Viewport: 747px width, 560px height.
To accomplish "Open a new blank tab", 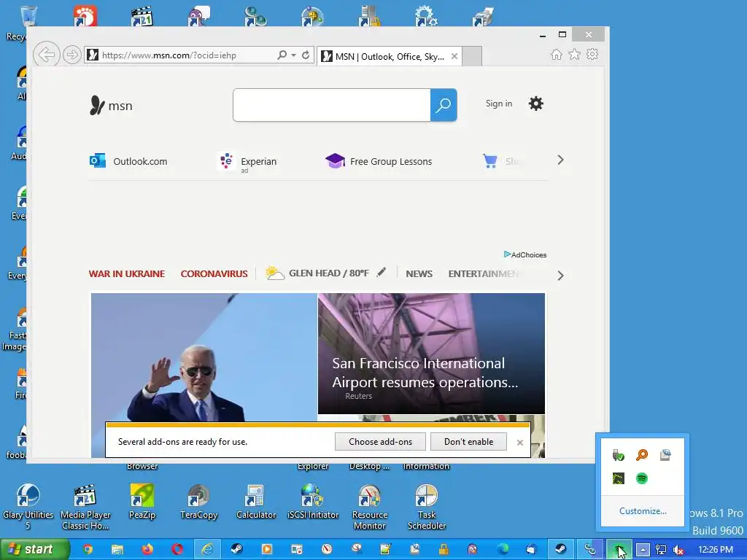I will [x=472, y=56].
